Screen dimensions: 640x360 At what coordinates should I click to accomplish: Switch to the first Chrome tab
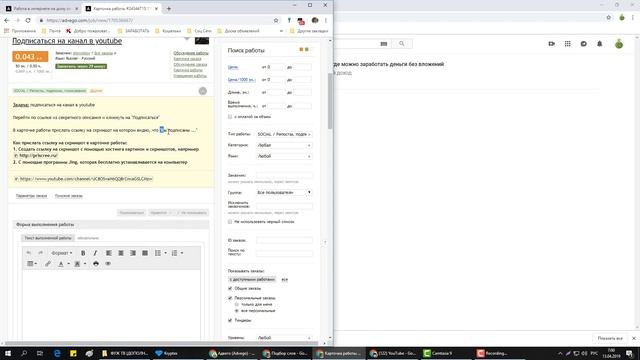41,8
